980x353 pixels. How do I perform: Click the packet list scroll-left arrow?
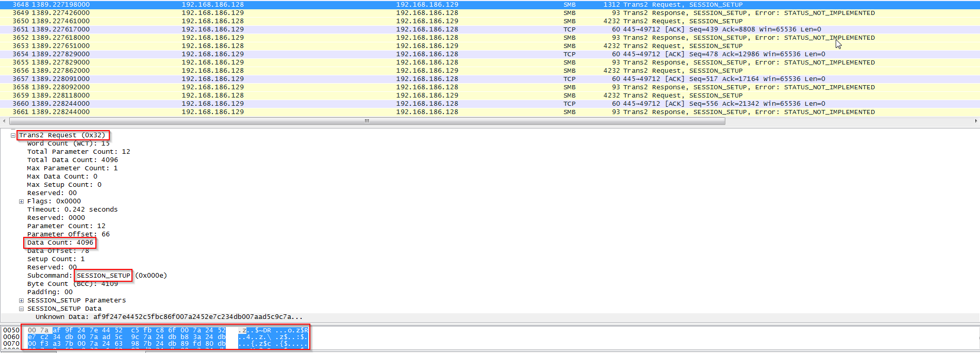click(x=4, y=121)
